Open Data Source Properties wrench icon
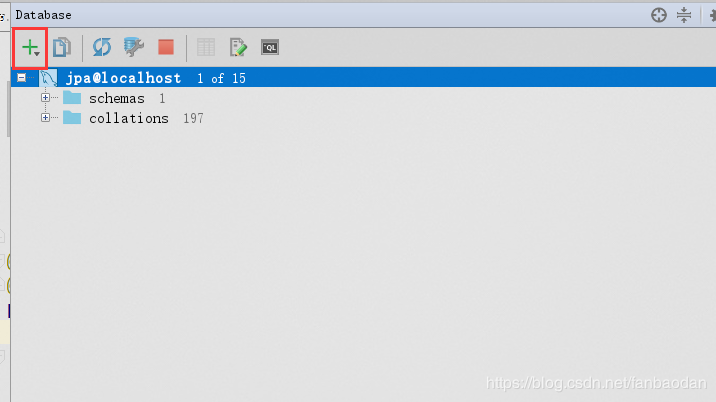The height and width of the screenshot is (402, 716). [133, 47]
